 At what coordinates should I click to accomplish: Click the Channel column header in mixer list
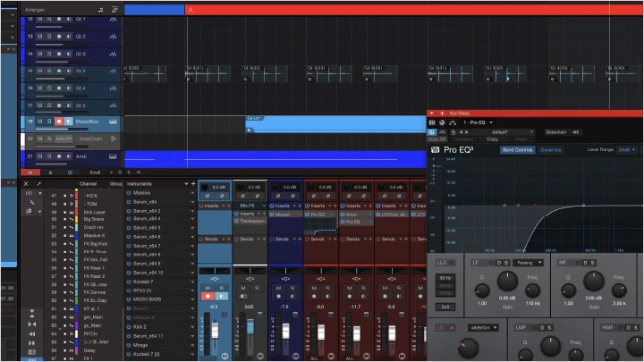[x=88, y=184]
